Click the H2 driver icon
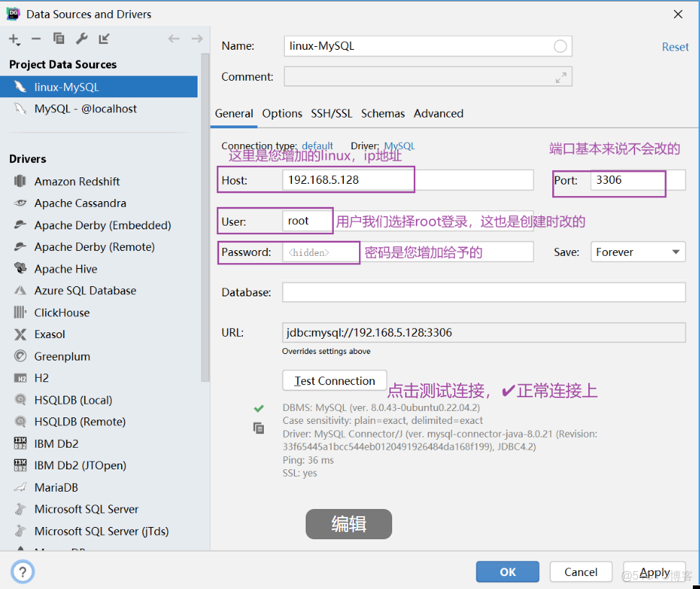This screenshot has height=589, width=700. point(20,378)
